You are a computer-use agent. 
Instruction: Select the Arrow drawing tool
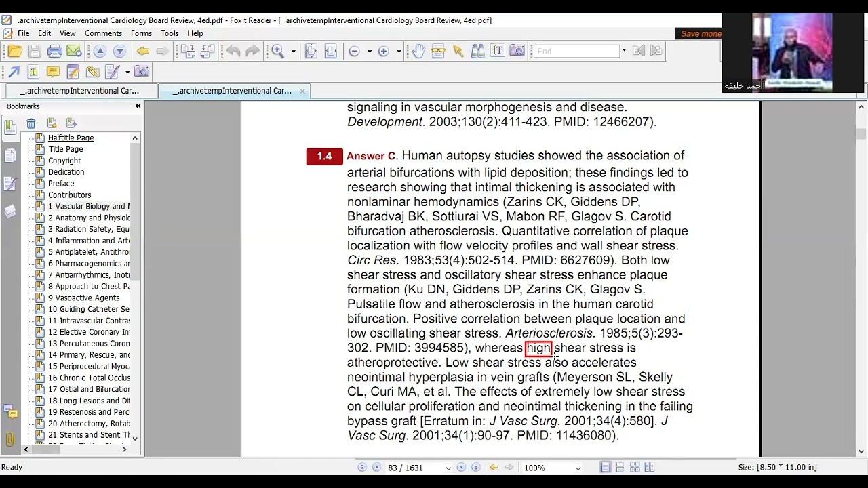click(x=14, y=72)
